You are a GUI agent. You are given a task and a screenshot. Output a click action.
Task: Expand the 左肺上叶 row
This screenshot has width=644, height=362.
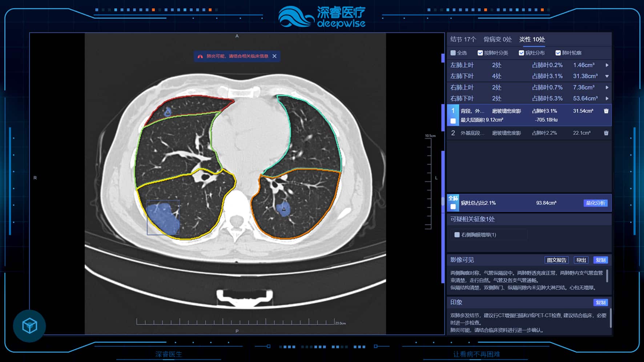coord(607,65)
